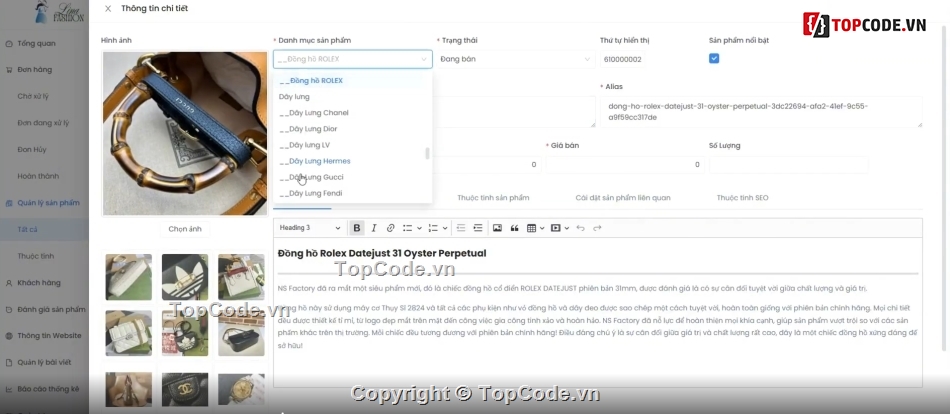Click the Đánh giá sản phẩm icon
The image size is (950, 414).
[x=9, y=310]
